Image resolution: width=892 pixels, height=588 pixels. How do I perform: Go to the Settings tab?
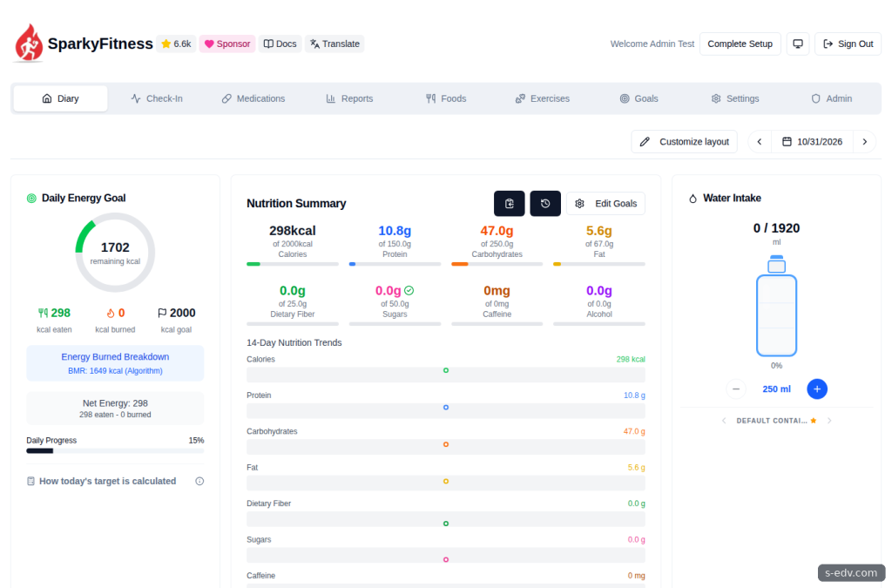(x=735, y=98)
